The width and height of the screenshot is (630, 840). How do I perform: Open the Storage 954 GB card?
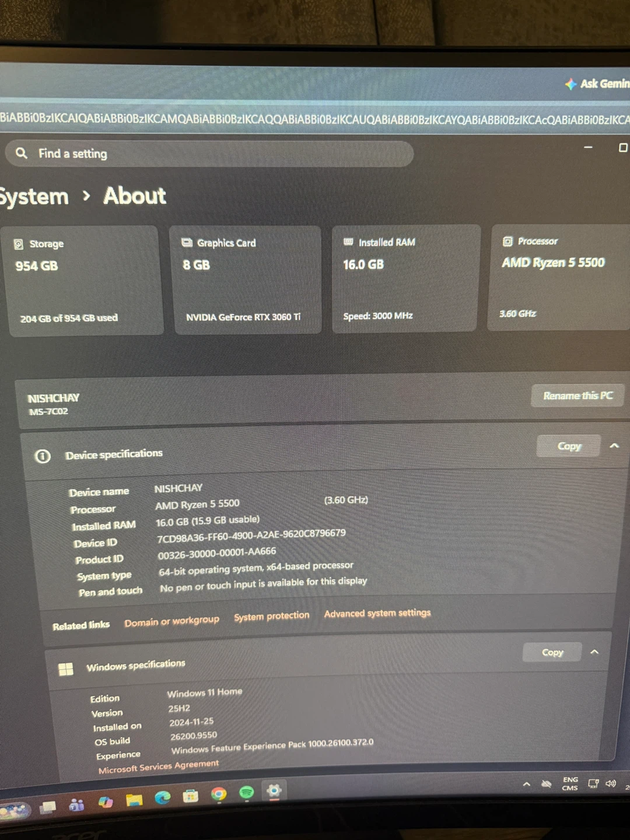click(x=83, y=281)
